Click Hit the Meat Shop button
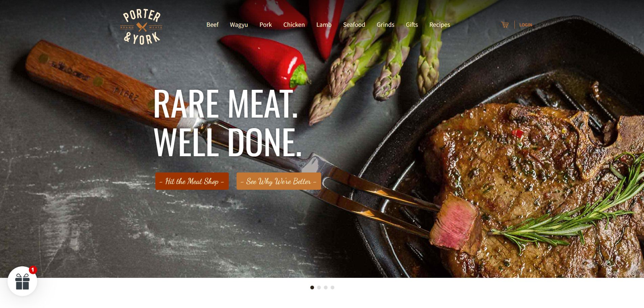Viewport: 644px width, 308px height. (192, 181)
